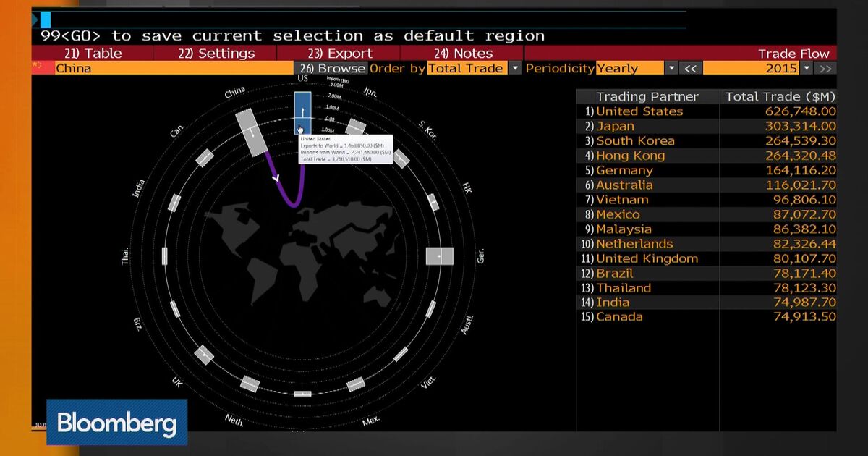
Task: Click the Trade Flow title
Action: (793, 54)
